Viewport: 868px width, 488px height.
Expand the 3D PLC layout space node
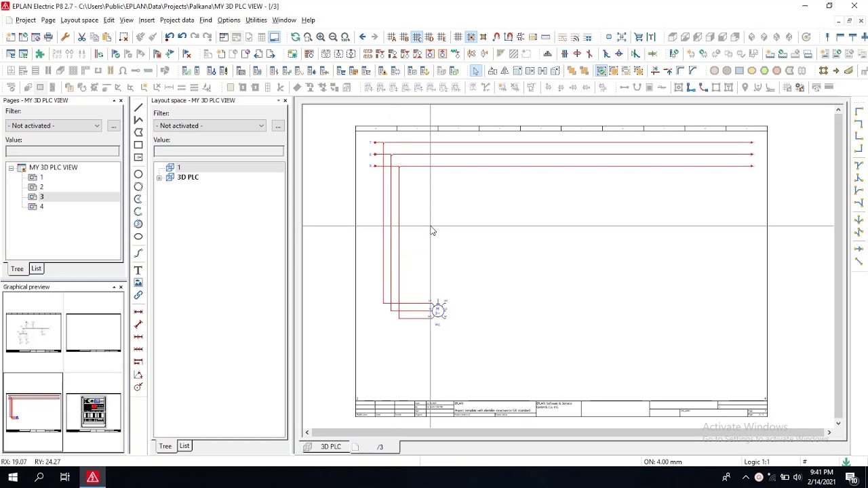(159, 178)
